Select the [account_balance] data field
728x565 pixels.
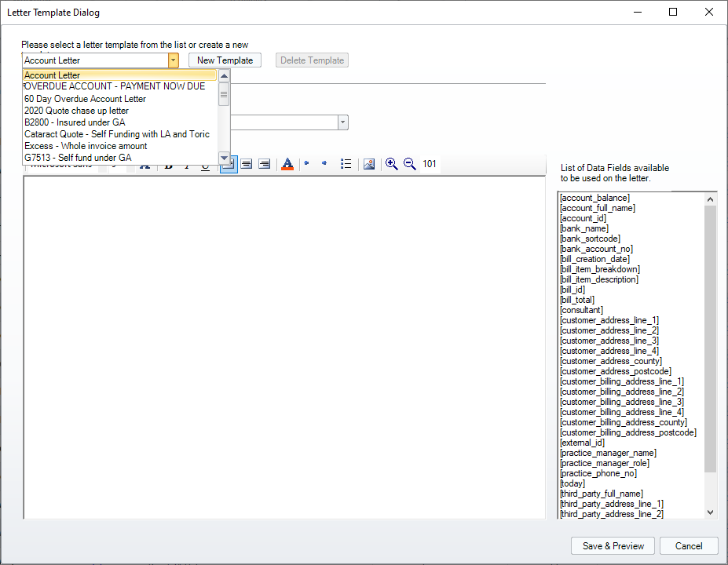[x=594, y=198]
